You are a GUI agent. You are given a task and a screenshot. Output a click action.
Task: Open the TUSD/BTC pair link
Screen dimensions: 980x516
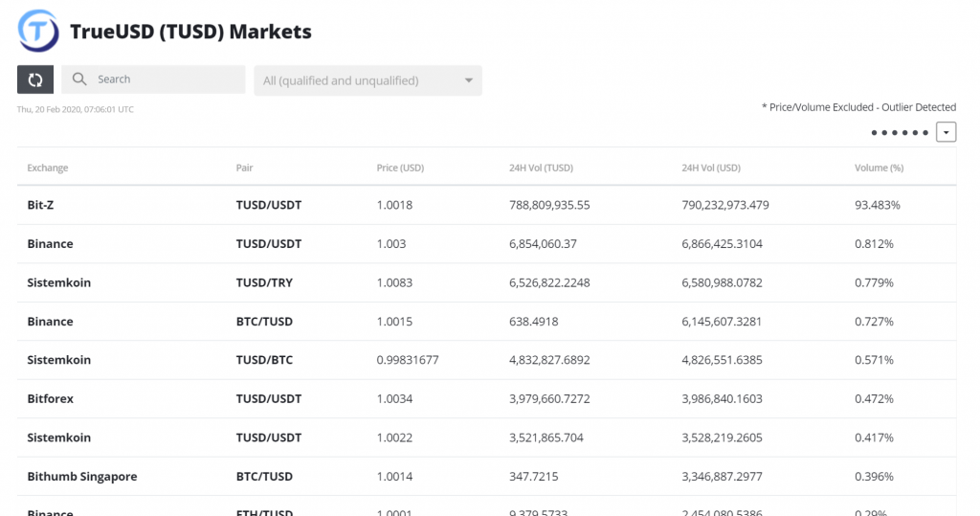coord(264,360)
